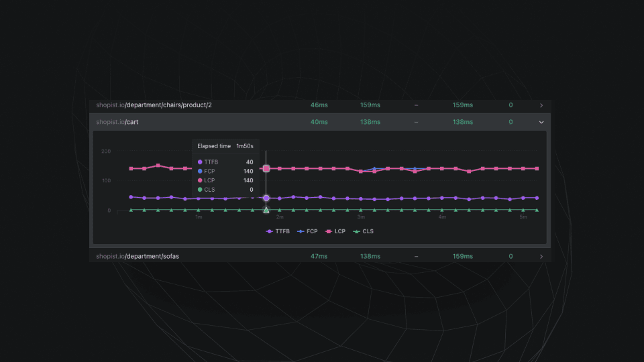The height and width of the screenshot is (362, 644).
Task: Click highlighted TTFB circle marker at 1m50s
Action: [266, 198]
